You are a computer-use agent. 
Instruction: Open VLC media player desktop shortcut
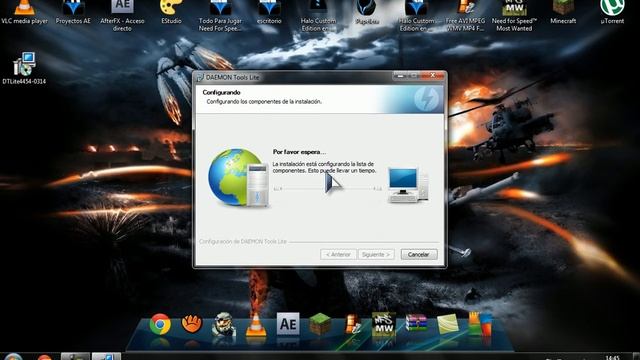point(24,11)
